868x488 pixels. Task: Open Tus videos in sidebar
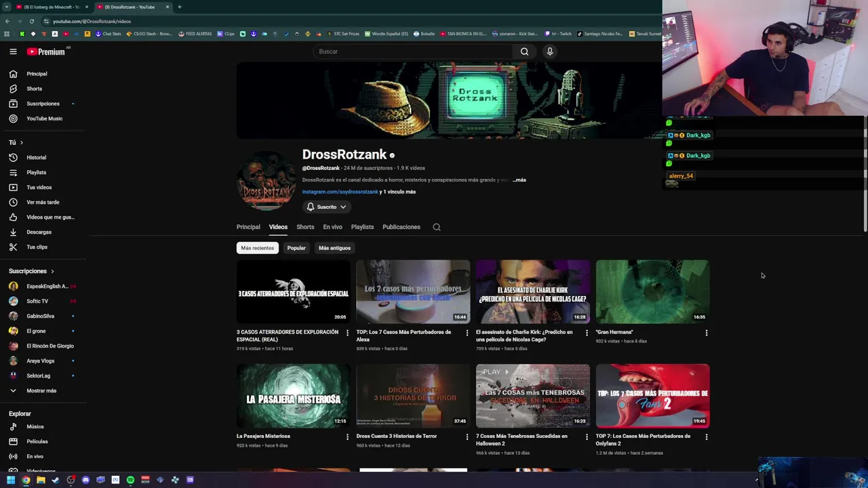(39, 187)
